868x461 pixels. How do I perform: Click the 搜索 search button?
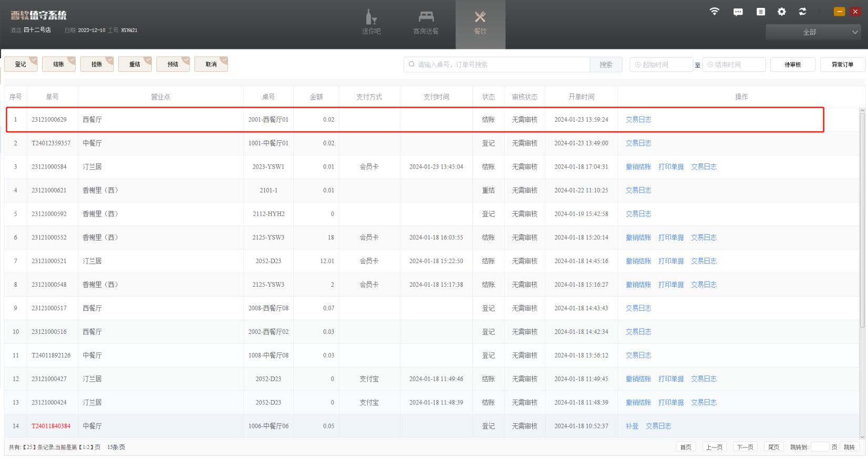(606, 65)
